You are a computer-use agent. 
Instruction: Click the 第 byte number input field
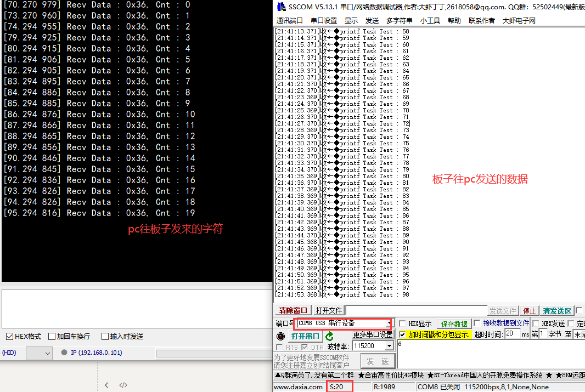pos(543,334)
